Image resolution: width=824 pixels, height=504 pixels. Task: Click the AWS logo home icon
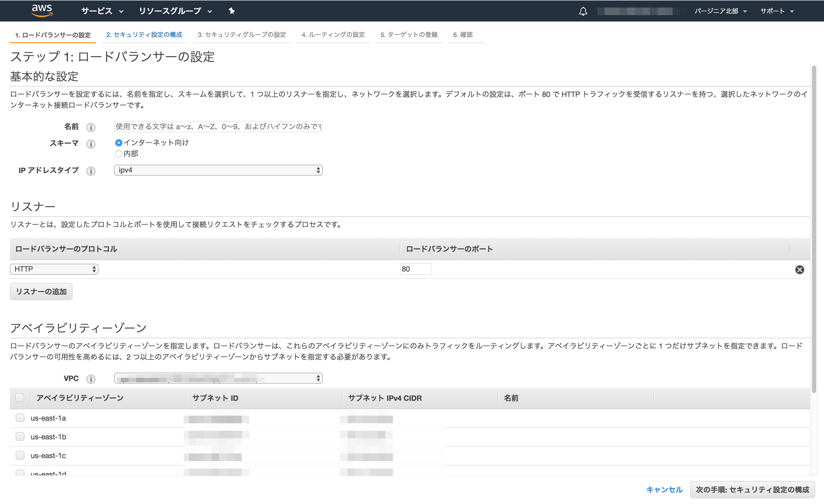point(42,11)
